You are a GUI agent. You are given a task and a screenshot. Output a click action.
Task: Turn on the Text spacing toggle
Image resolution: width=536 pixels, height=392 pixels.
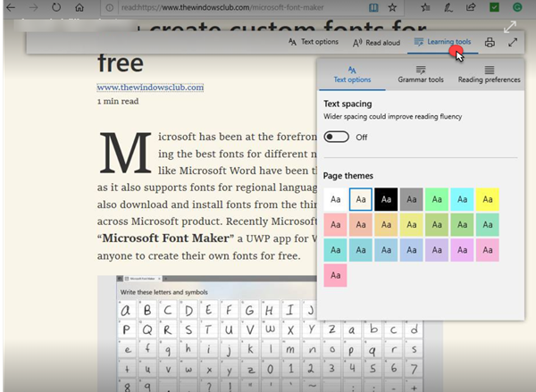point(337,137)
